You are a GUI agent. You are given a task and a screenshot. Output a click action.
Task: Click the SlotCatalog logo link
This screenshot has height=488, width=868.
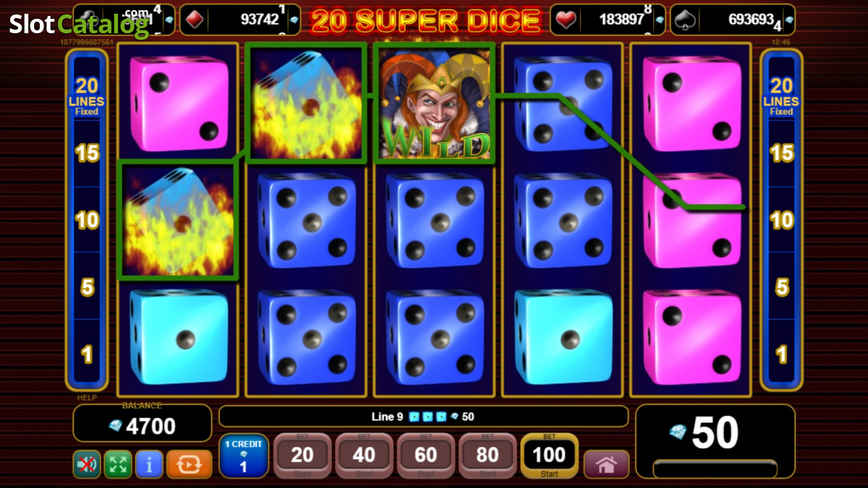click(x=80, y=25)
